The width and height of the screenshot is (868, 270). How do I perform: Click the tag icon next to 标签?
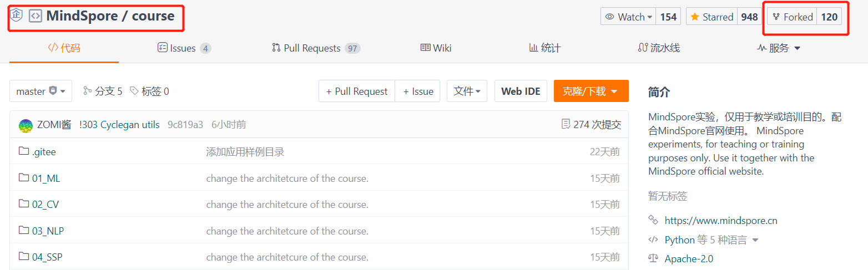tap(134, 90)
